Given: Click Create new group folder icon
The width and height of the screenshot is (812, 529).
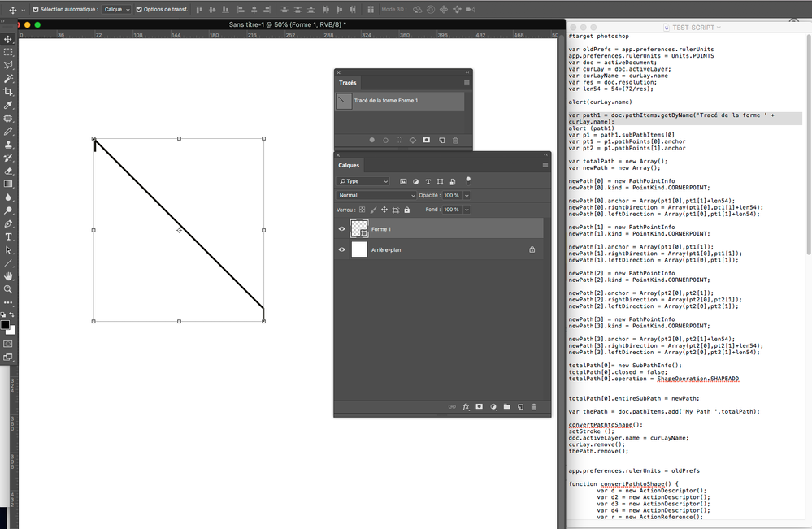Looking at the screenshot, I should [x=507, y=407].
